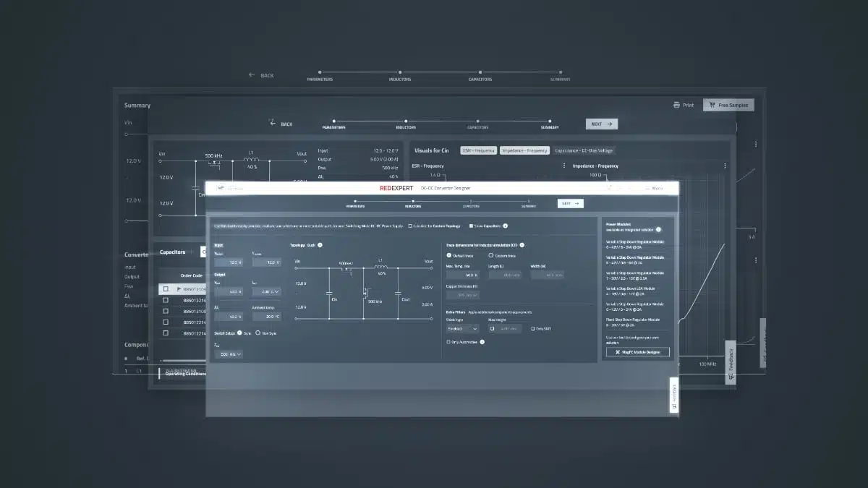This screenshot has width=868, height=488.
Task: Click the Feedback tab on the front window
Action: tap(674, 395)
